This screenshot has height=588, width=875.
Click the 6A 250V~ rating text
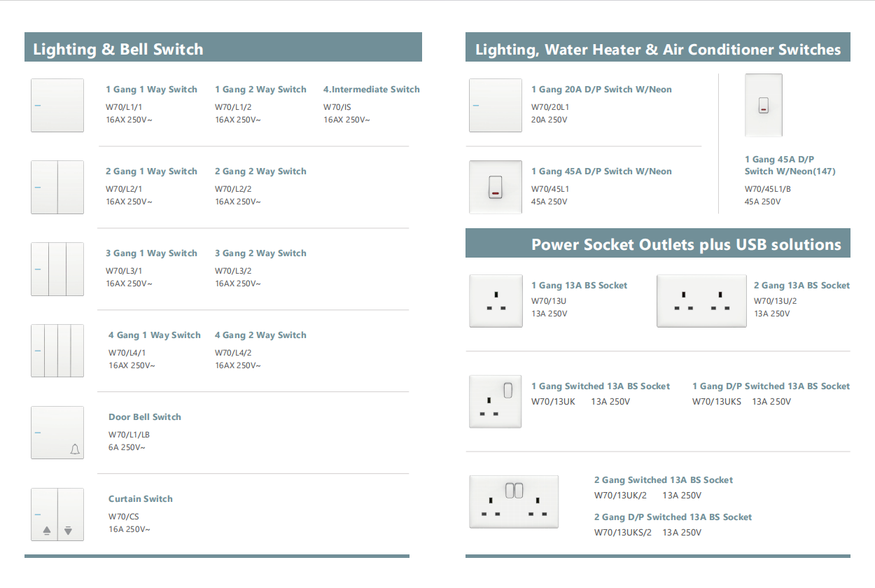[127, 447]
